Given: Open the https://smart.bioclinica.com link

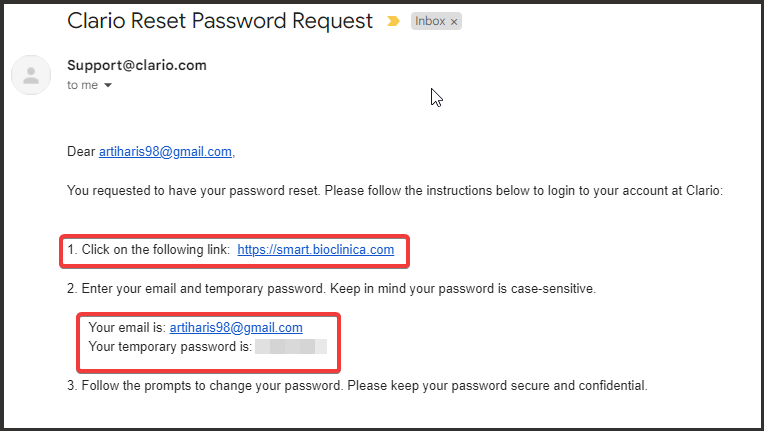Looking at the screenshot, I should coord(315,250).
